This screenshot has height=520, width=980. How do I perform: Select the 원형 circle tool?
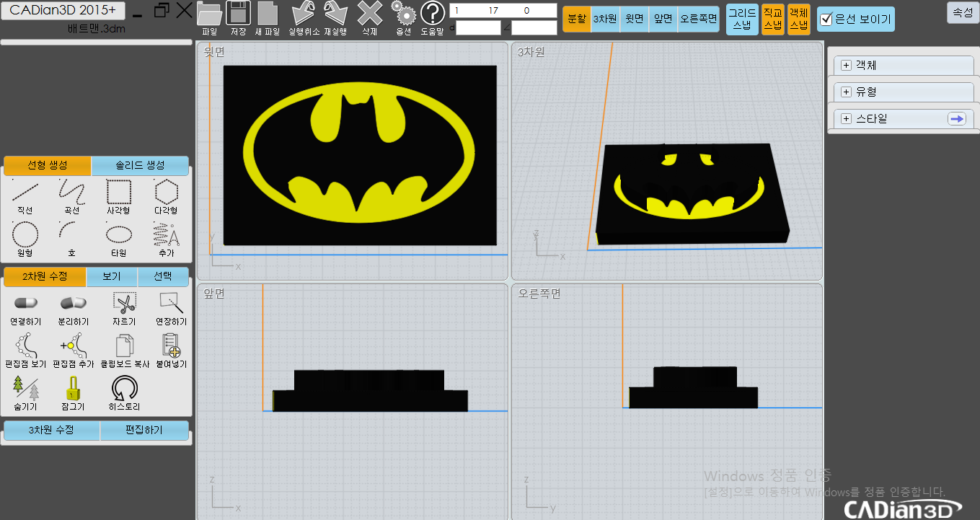click(x=25, y=239)
